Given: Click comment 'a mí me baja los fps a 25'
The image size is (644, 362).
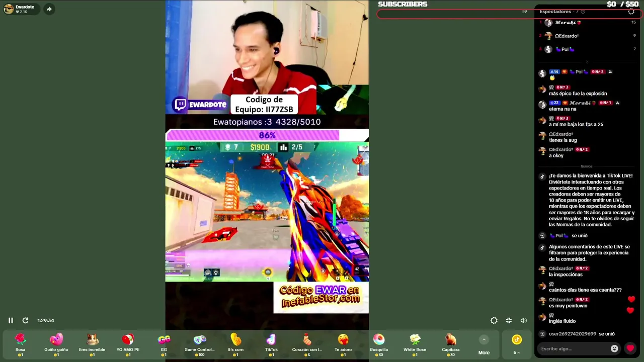Looking at the screenshot, I should pyautogui.click(x=576, y=124).
